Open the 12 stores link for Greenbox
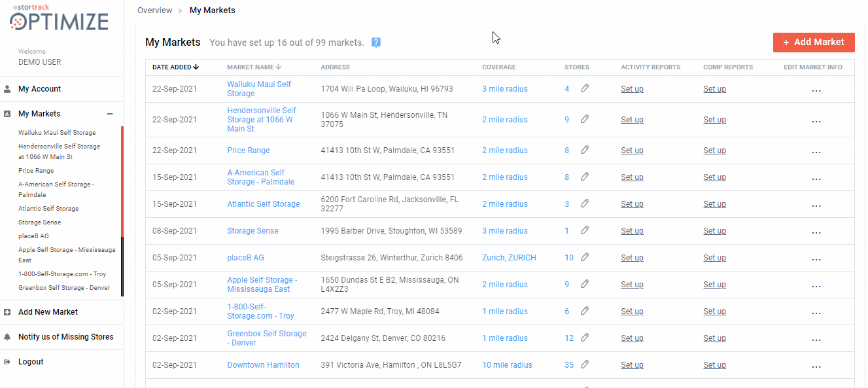Viewport: 868px width, 388px height. 569,338
